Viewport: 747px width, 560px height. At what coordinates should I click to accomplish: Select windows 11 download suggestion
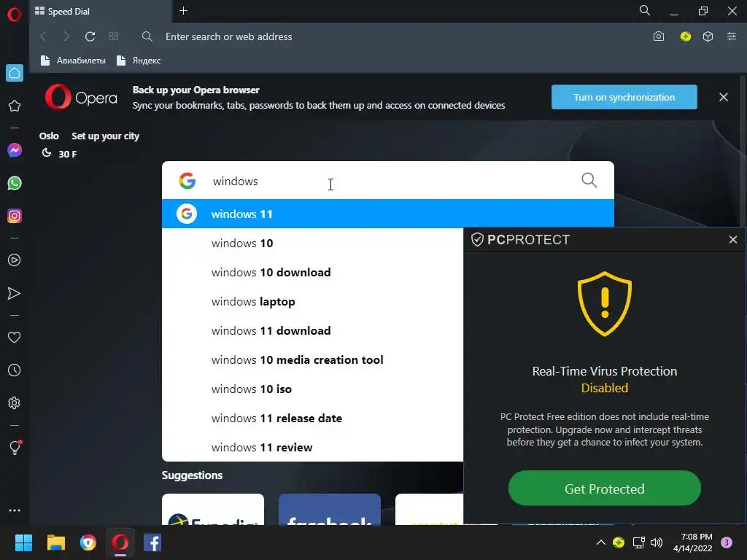[312, 330]
